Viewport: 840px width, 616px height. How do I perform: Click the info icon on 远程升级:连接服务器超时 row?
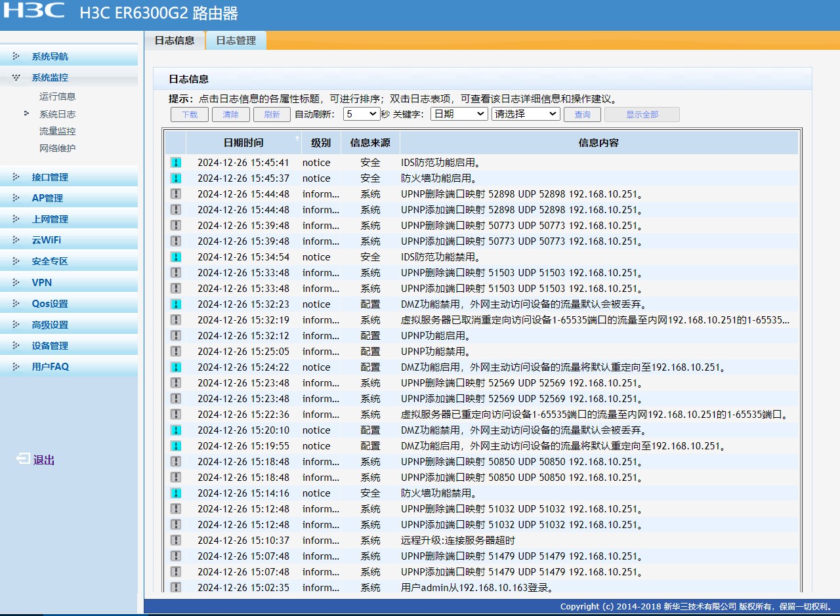[176, 541]
